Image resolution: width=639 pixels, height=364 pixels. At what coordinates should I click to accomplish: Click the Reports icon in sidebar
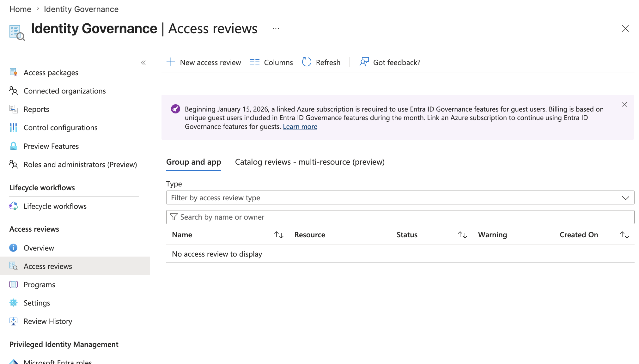[x=13, y=109]
